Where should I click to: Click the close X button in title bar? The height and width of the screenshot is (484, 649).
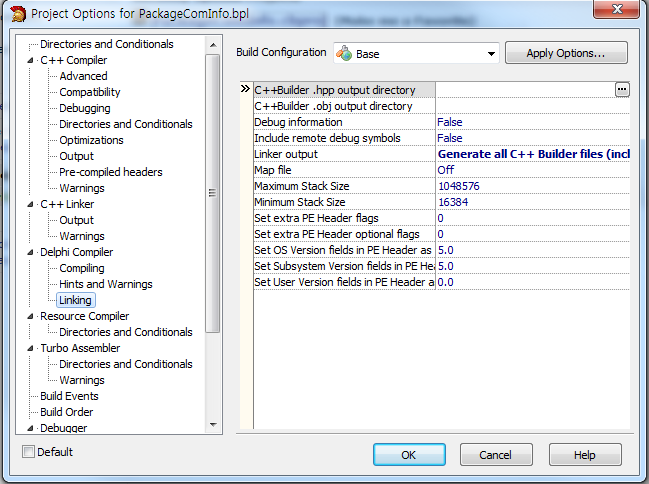pyautogui.click(x=619, y=11)
